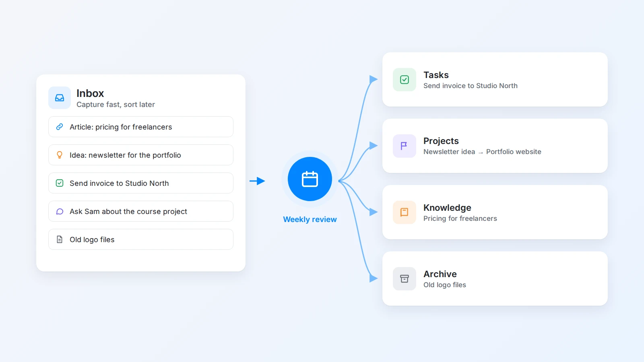This screenshot has height=362, width=644.
Task: Click the Weekly review label
Action: (x=310, y=219)
